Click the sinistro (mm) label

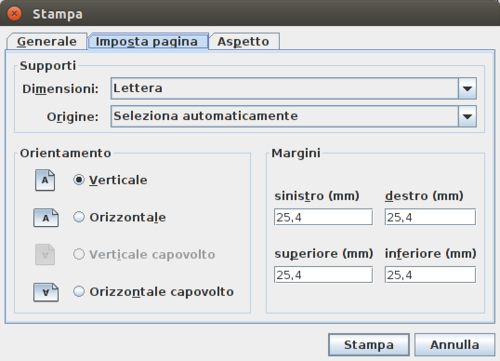(x=317, y=196)
